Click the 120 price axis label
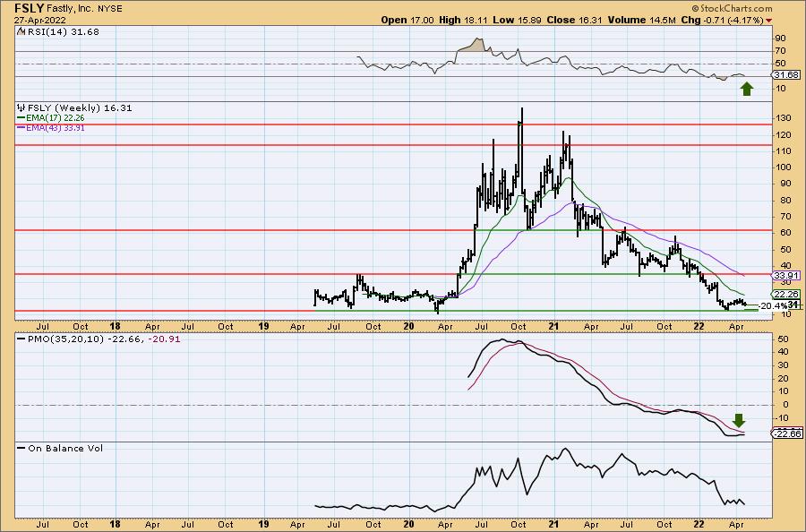 pos(784,134)
